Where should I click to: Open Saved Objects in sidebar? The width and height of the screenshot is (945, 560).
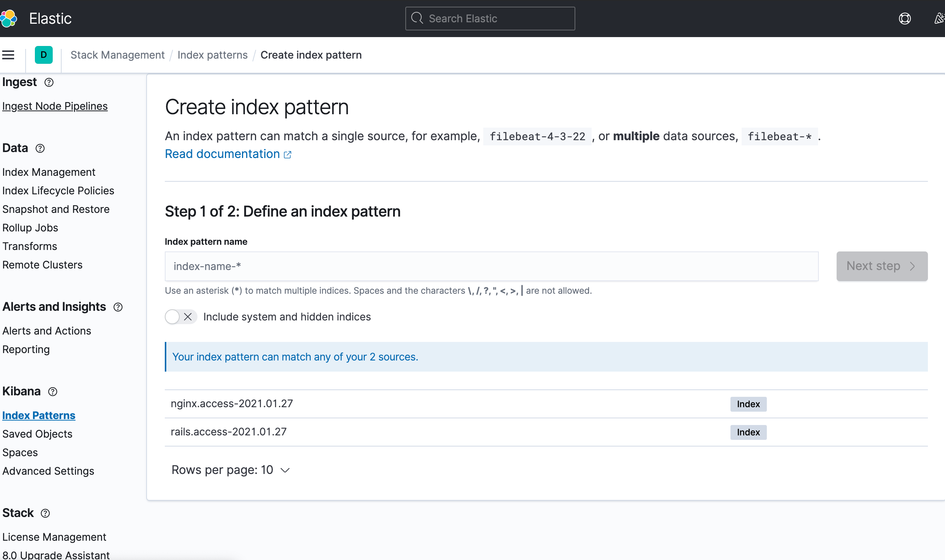point(37,434)
